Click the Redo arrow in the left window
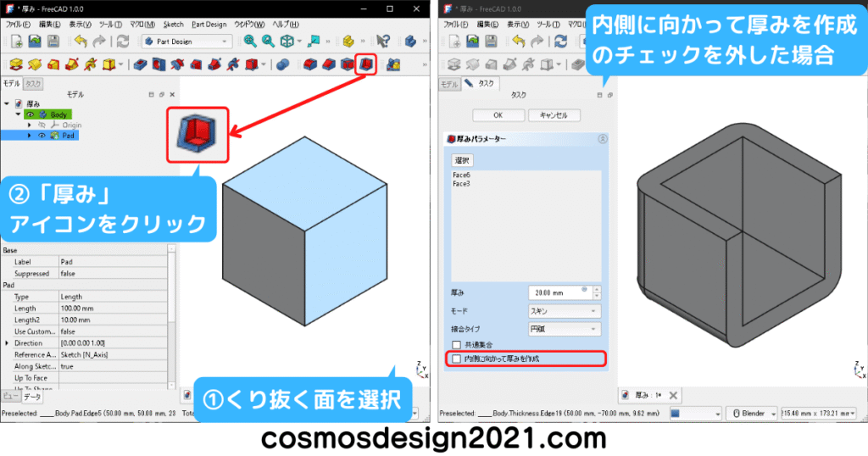Screen dimensions: 868x456 99,41
